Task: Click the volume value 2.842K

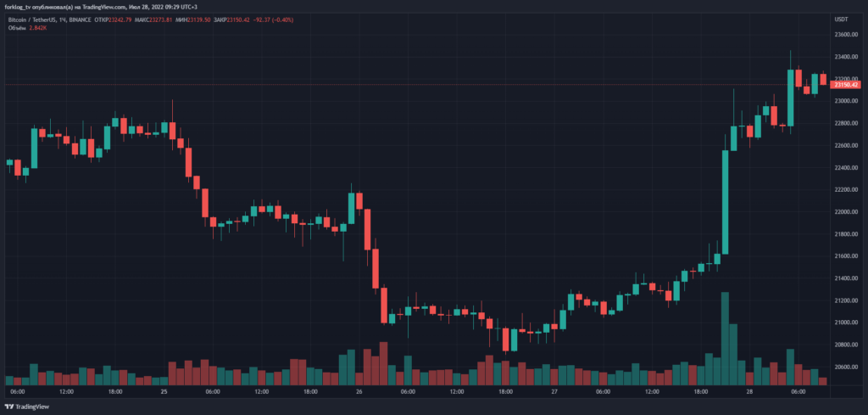Action: tap(40, 28)
